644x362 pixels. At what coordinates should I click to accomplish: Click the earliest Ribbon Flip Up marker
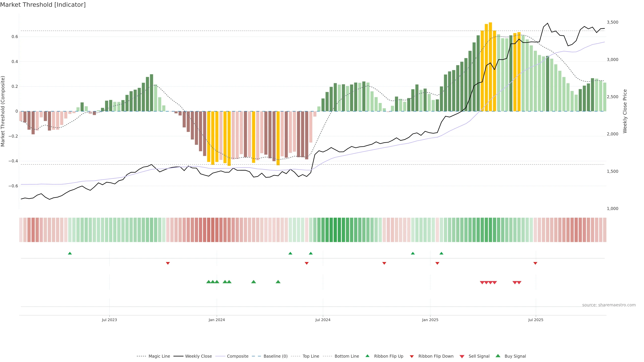click(x=70, y=253)
